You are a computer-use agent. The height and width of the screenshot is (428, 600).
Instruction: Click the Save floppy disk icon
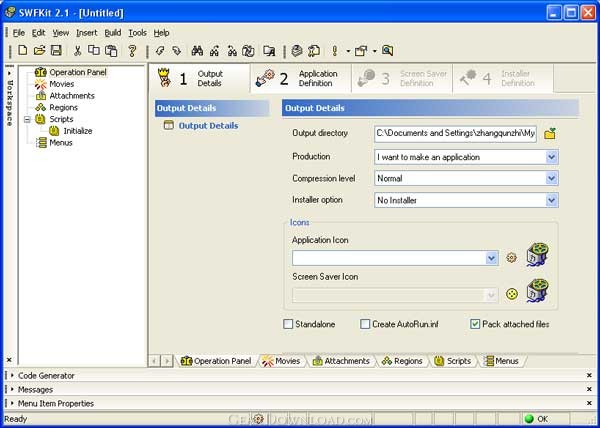click(56, 50)
